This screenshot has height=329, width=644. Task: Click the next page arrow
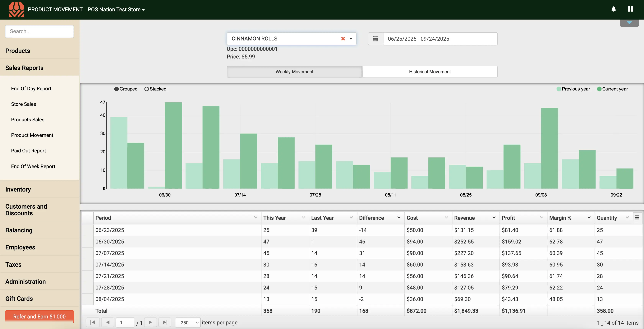(x=150, y=322)
